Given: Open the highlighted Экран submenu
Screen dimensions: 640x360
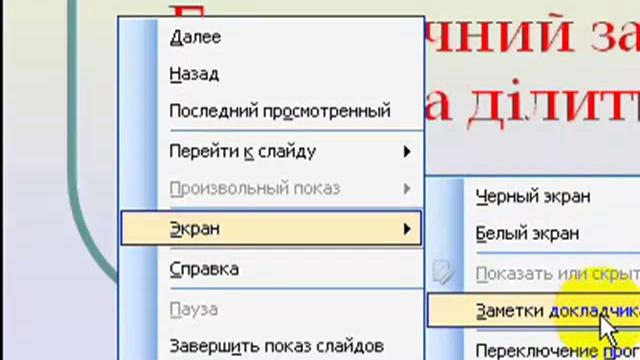Looking at the screenshot, I should (x=271, y=229).
